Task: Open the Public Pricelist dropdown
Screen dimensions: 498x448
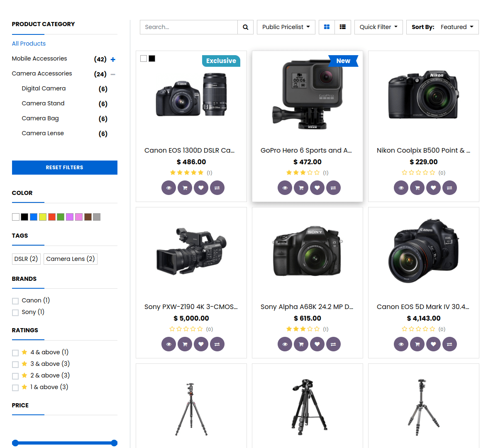Action: point(286,27)
